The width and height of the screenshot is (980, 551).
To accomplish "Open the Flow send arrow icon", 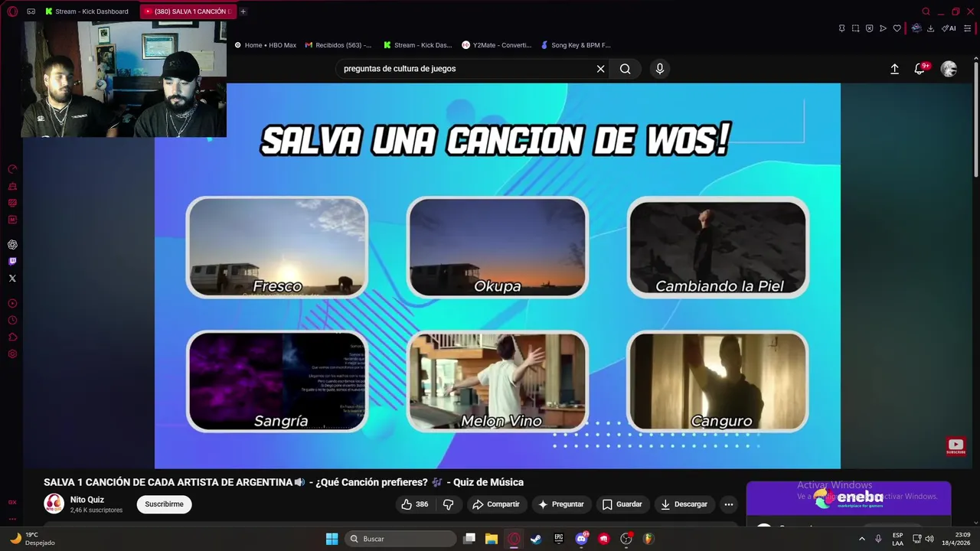I will click(x=883, y=28).
